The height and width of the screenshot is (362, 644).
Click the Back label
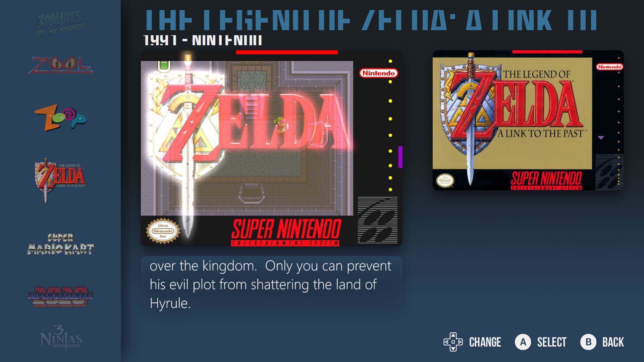point(613,342)
